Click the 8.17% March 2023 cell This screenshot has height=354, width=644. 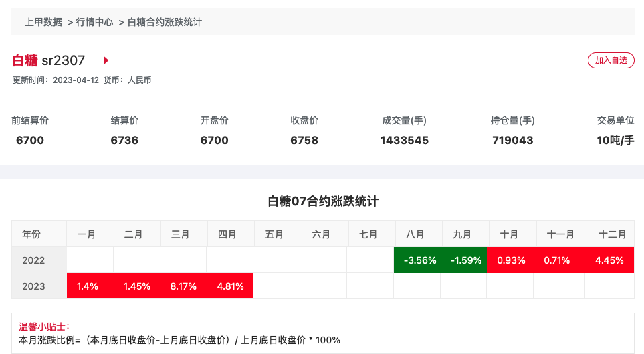(x=183, y=286)
